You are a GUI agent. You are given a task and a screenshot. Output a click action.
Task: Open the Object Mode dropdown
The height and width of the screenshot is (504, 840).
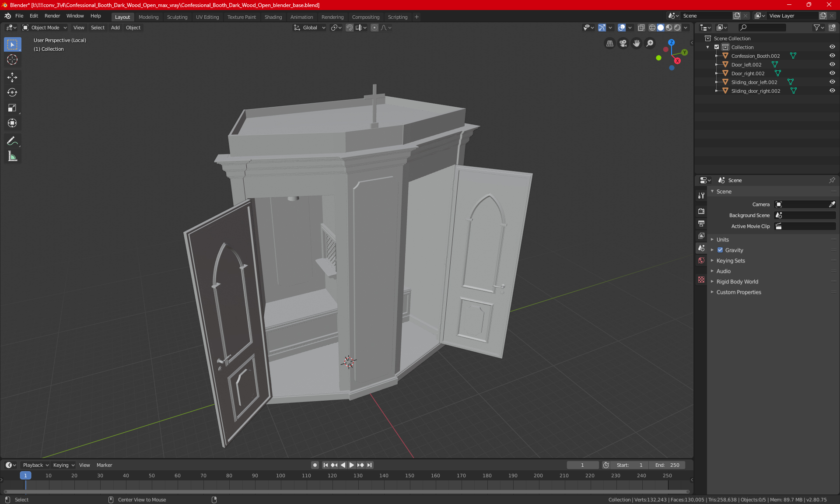coord(45,28)
